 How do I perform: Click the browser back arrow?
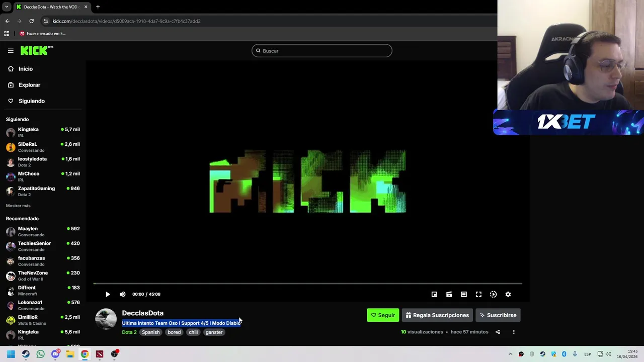coord(7,21)
